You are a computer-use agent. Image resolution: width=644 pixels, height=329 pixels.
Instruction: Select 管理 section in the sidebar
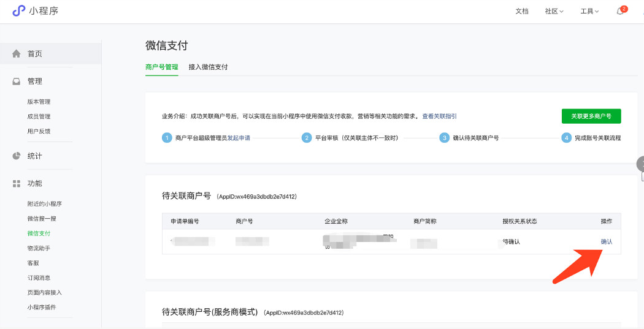[x=35, y=81]
